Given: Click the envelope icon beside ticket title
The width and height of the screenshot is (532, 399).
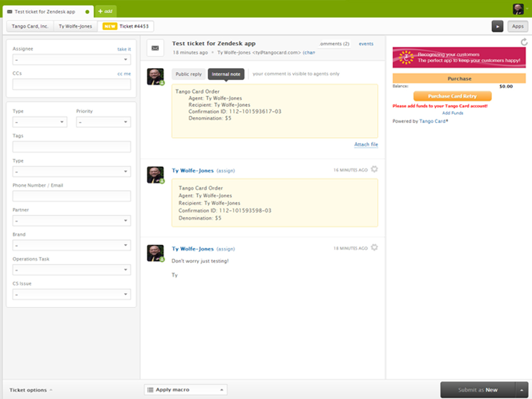Looking at the screenshot, I should (x=155, y=48).
